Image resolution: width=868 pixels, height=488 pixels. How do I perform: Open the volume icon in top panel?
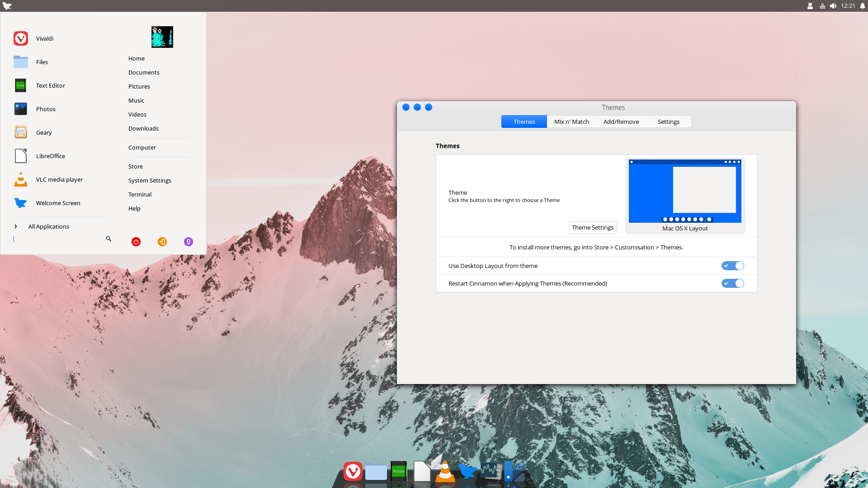tap(833, 6)
